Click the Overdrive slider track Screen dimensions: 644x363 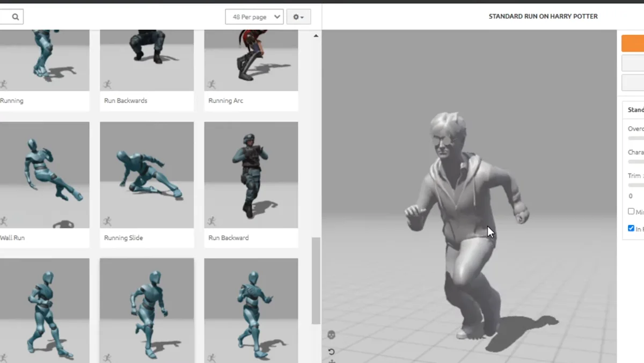click(x=636, y=138)
